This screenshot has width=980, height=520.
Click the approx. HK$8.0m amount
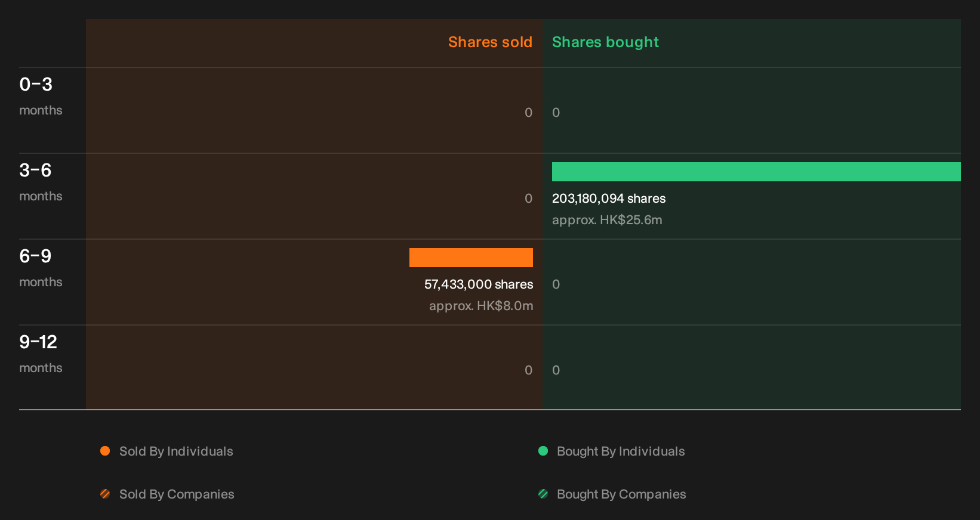pyautogui.click(x=481, y=306)
